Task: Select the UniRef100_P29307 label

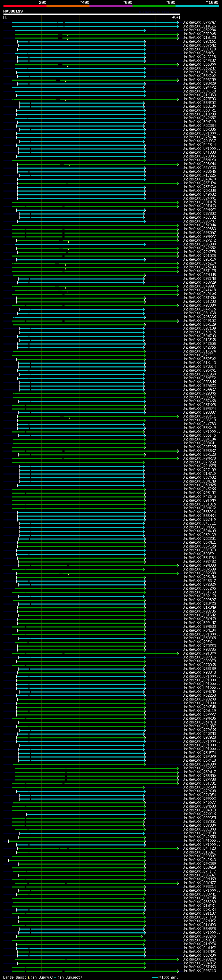Action: coord(199,856)
